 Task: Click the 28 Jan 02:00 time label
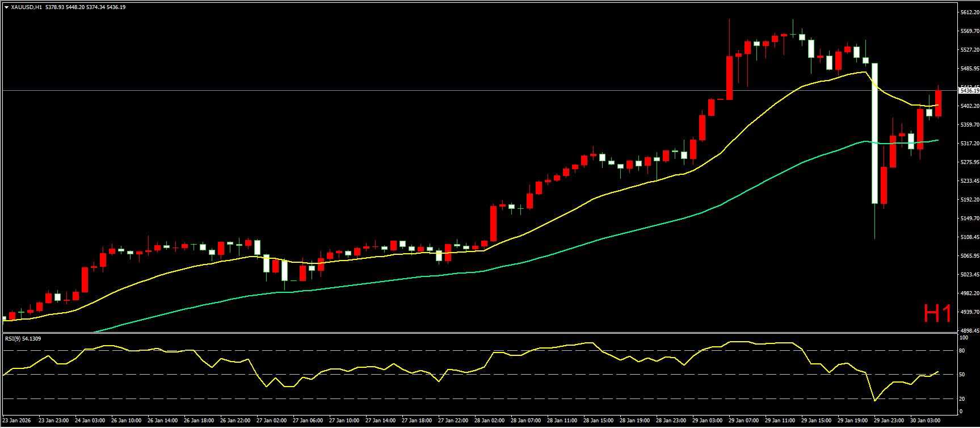click(x=489, y=421)
